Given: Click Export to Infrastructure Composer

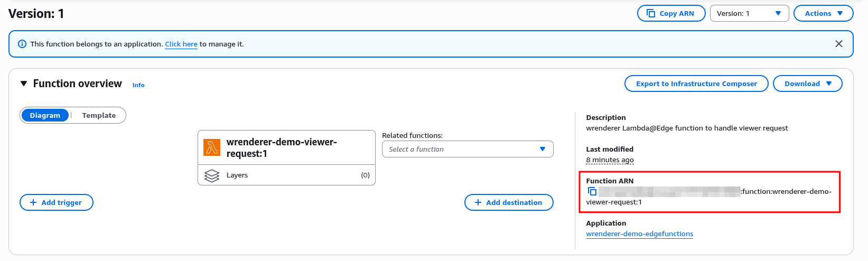Looking at the screenshot, I should (x=696, y=83).
